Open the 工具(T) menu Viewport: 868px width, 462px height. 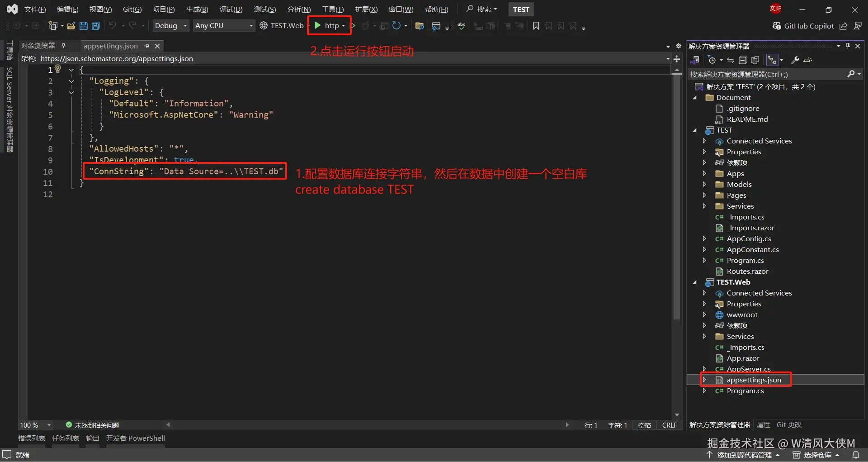pyautogui.click(x=333, y=10)
